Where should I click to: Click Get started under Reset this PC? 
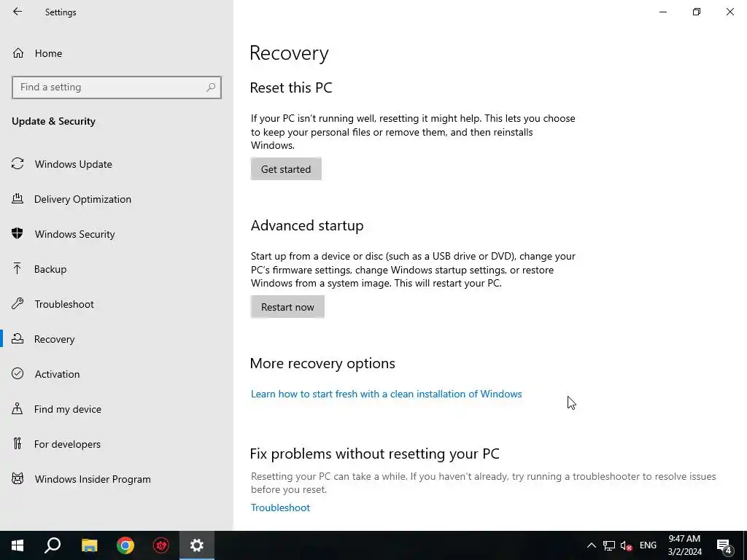tap(286, 169)
